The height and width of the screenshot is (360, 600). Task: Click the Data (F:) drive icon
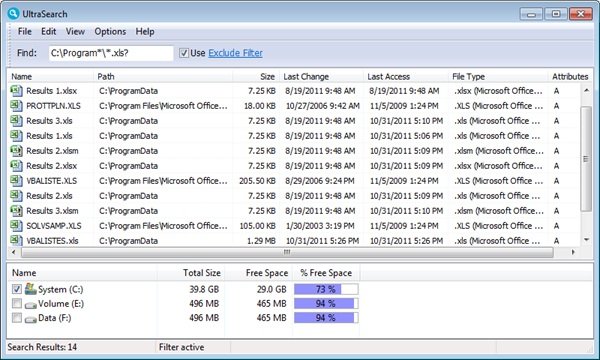click(31, 319)
